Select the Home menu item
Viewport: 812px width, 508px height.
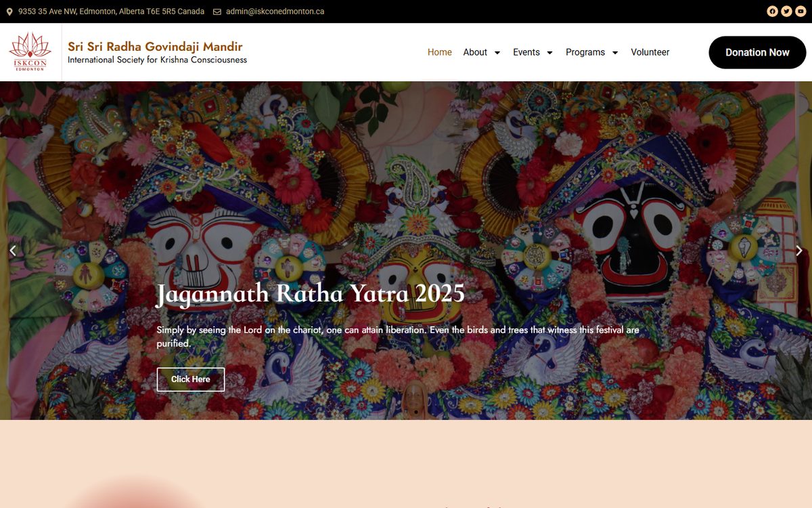click(440, 52)
